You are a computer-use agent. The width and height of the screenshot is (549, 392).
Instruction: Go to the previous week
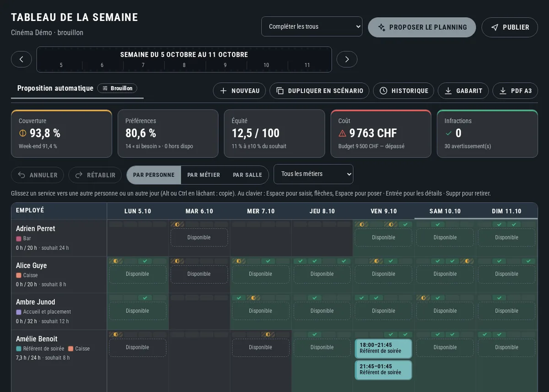(x=22, y=59)
